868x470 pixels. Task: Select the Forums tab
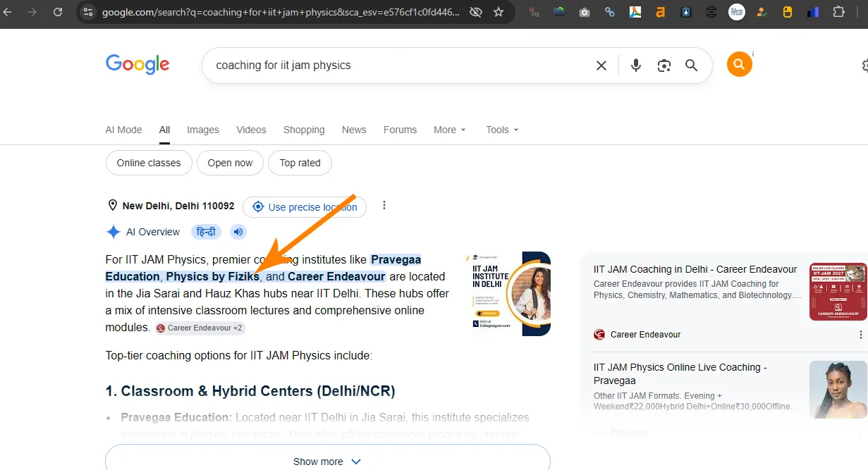click(400, 130)
